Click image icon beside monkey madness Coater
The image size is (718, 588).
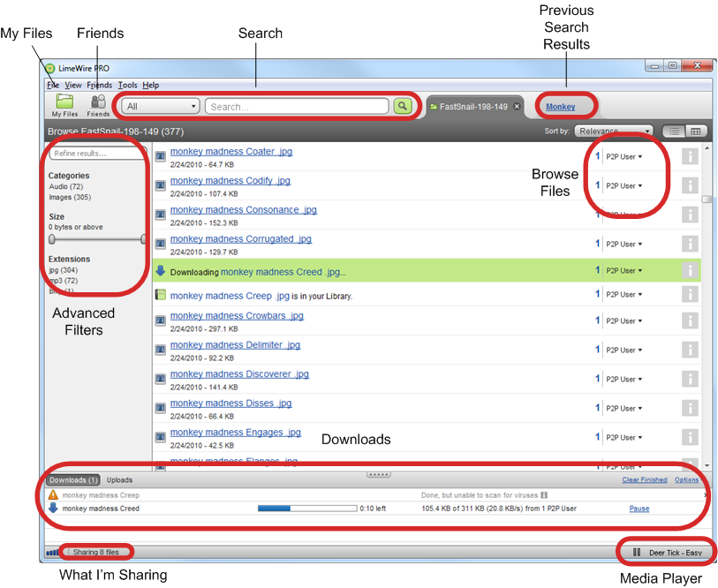pos(160,156)
